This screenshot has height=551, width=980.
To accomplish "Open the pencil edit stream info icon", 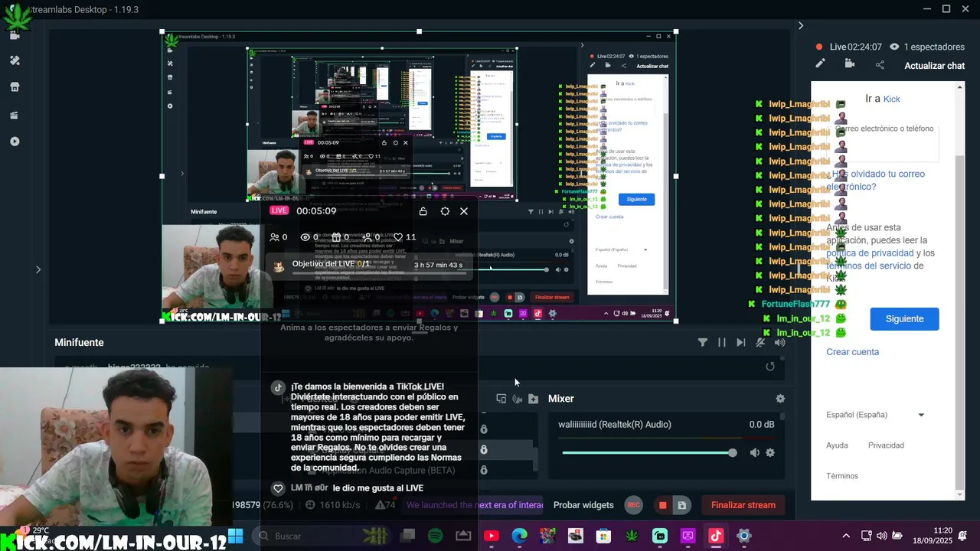I will click(820, 64).
